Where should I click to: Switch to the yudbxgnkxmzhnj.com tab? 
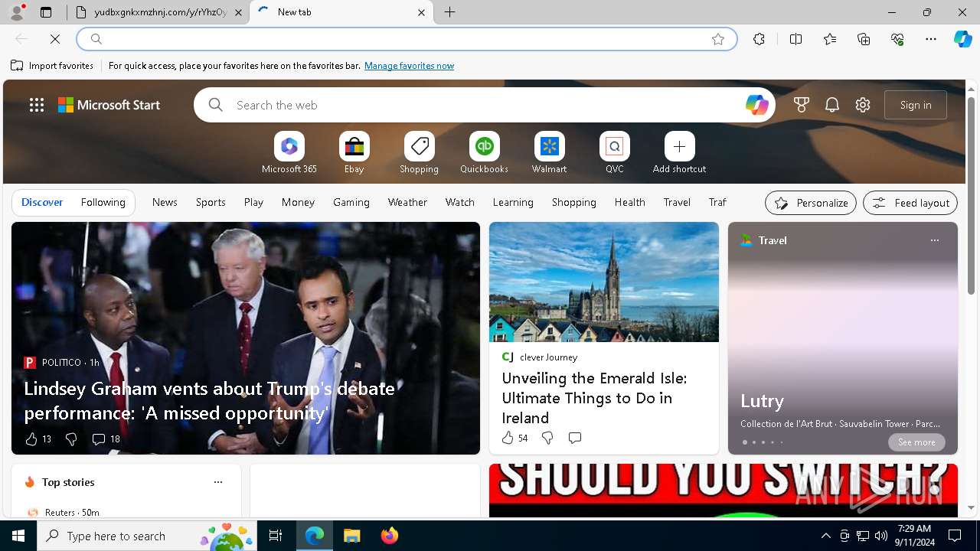click(159, 12)
